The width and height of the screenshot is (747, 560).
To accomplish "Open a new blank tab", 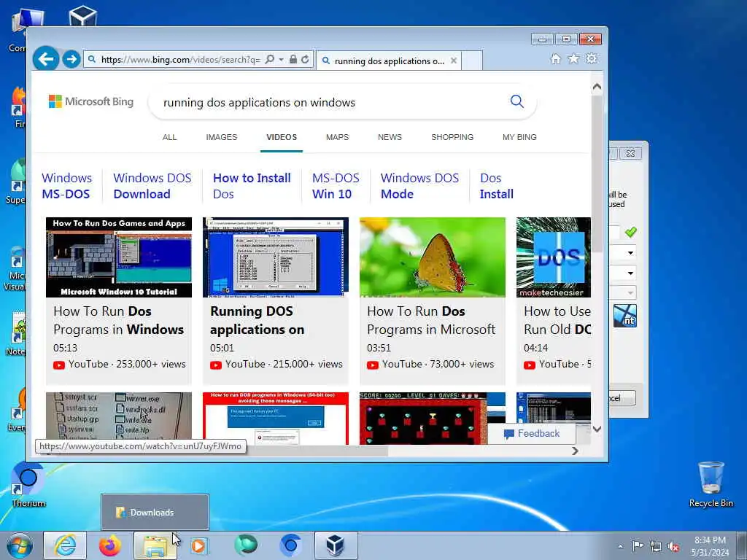I will (472, 61).
